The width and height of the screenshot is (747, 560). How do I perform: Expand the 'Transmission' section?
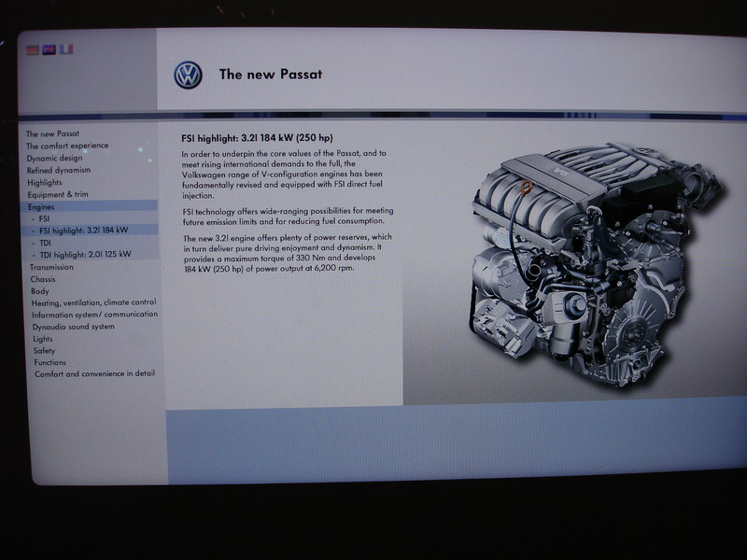point(51,267)
